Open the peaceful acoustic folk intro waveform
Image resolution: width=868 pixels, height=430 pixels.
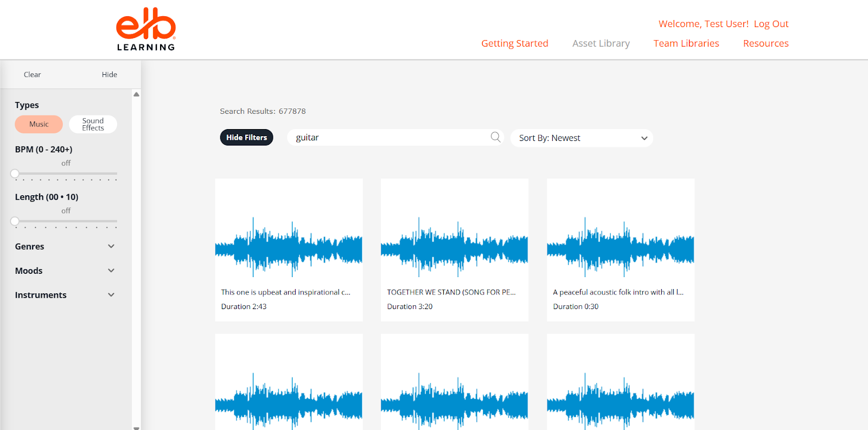click(620, 247)
